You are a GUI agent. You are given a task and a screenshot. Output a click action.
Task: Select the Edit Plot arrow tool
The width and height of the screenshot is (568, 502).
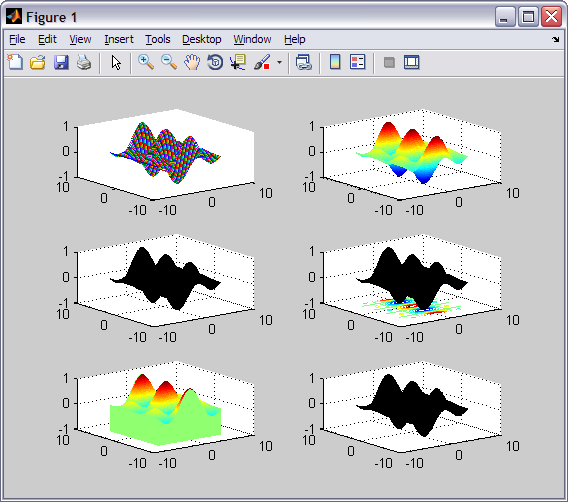(x=116, y=62)
